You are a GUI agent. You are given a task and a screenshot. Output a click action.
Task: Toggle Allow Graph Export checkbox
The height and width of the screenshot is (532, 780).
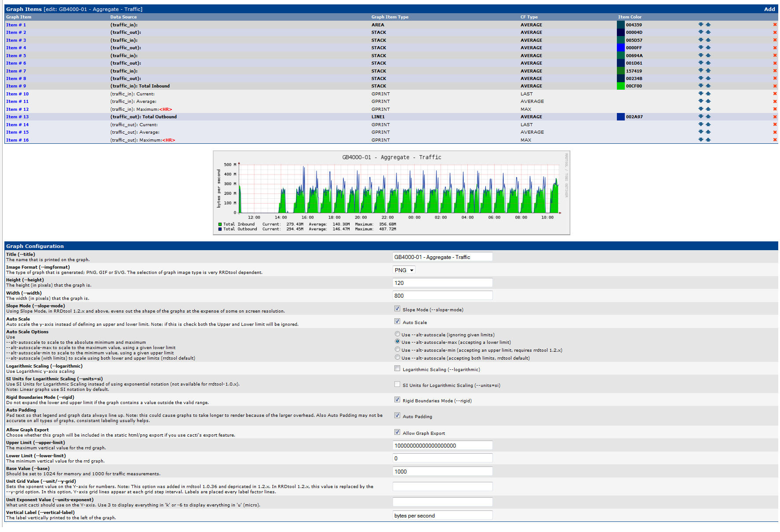point(397,433)
